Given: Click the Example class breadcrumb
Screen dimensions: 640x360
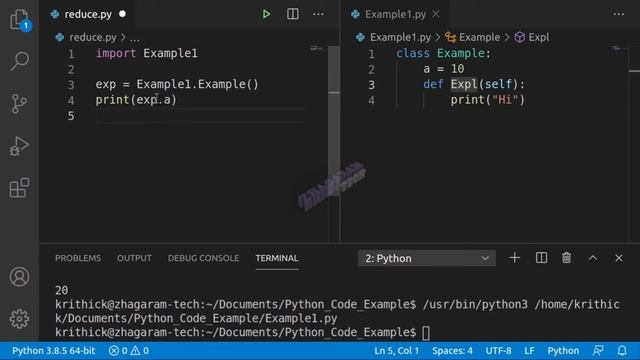Looking at the screenshot, I should point(479,37).
